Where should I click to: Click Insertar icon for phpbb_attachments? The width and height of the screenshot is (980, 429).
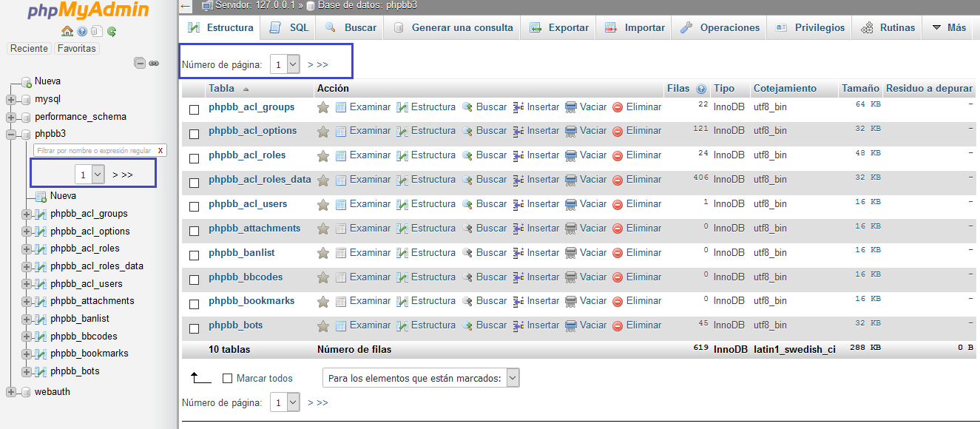pyautogui.click(x=518, y=229)
